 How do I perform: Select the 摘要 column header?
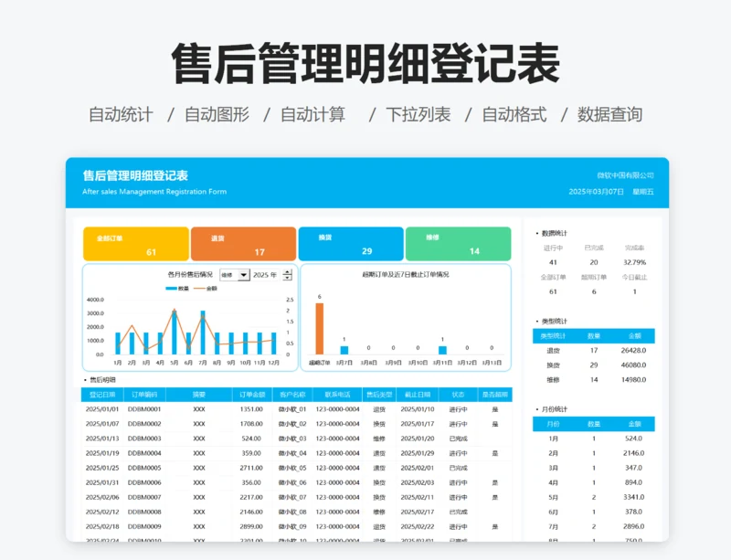(199, 395)
